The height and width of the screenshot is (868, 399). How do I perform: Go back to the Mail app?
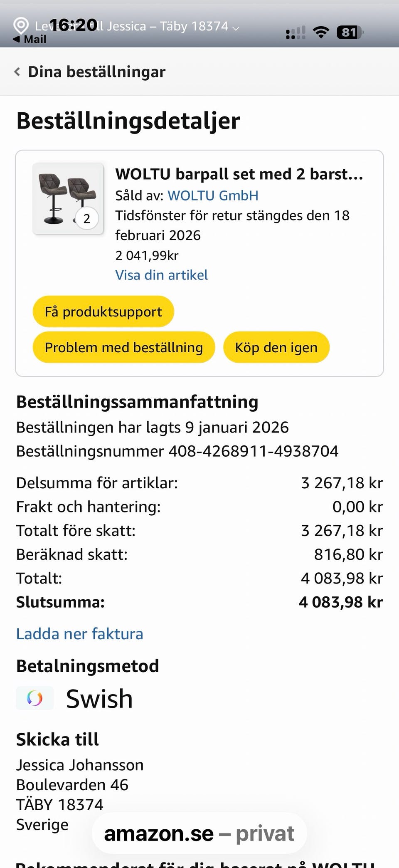(30, 40)
